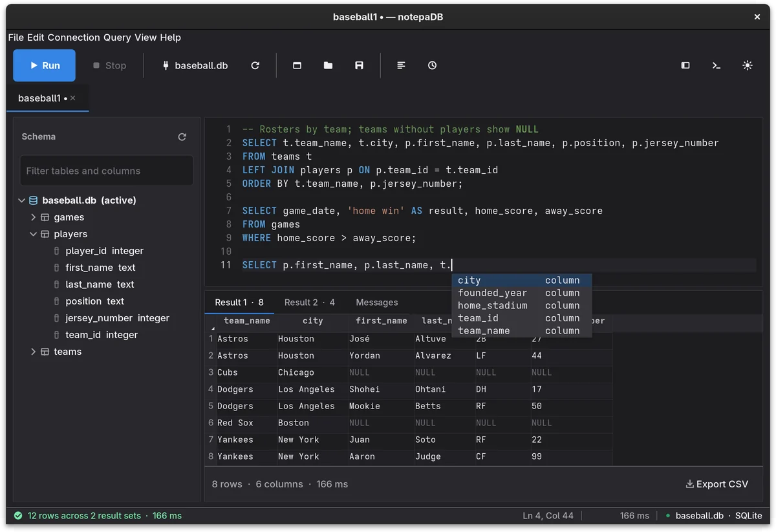Click the Stop button
Screen dimensions: 776x532
(109, 65)
